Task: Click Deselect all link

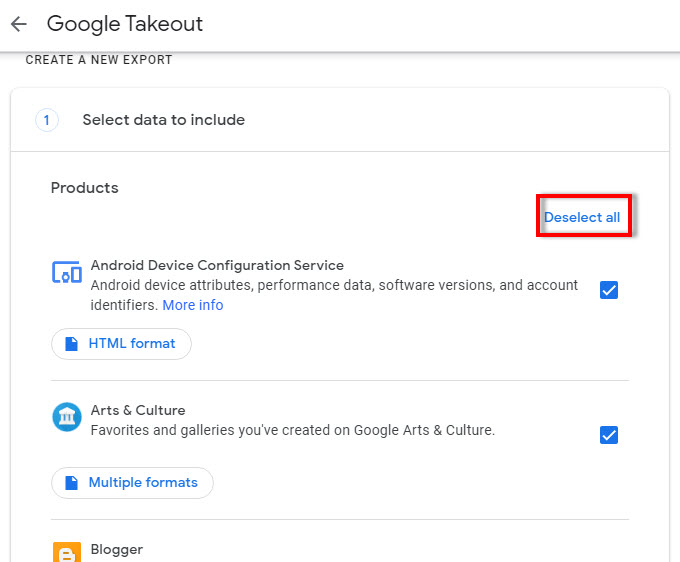Action: (582, 217)
